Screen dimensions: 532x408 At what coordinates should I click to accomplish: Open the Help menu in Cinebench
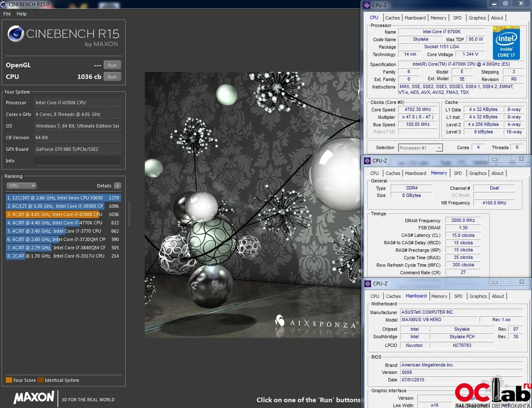pyautogui.click(x=22, y=14)
